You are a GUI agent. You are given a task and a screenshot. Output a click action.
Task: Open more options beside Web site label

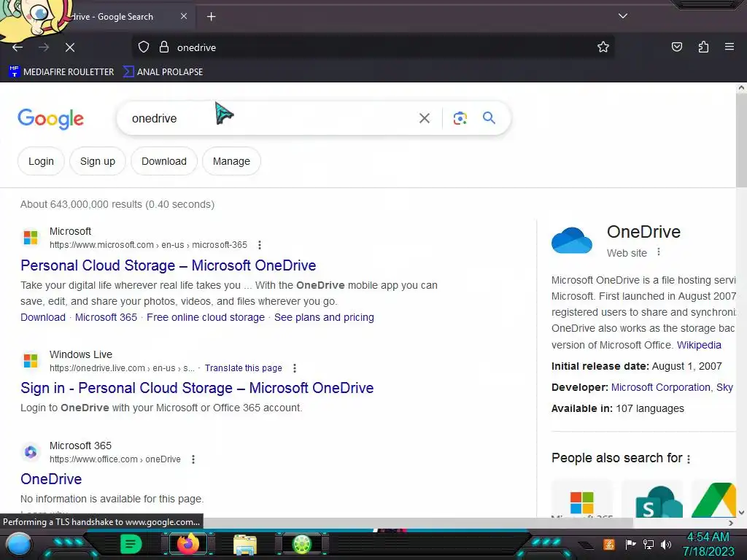click(659, 252)
